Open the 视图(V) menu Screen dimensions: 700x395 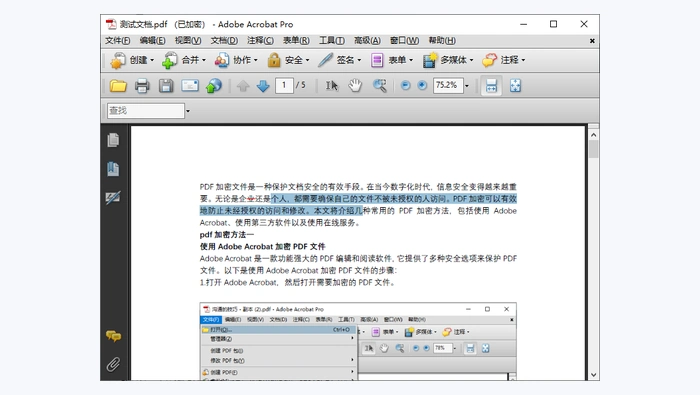(188, 41)
